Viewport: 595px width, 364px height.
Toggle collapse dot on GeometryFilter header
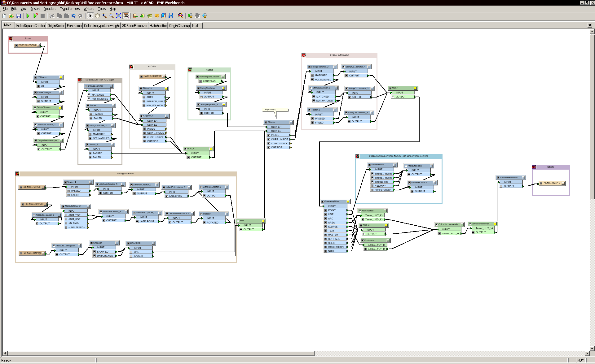[x=323, y=201]
